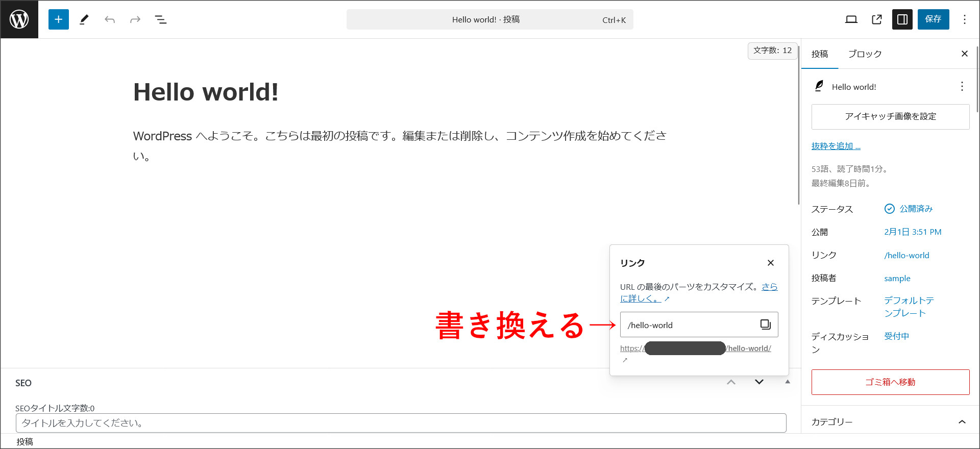The image size is (980, 449).
Task: Select the pencil edit tool
Action: tap(84, 19)
